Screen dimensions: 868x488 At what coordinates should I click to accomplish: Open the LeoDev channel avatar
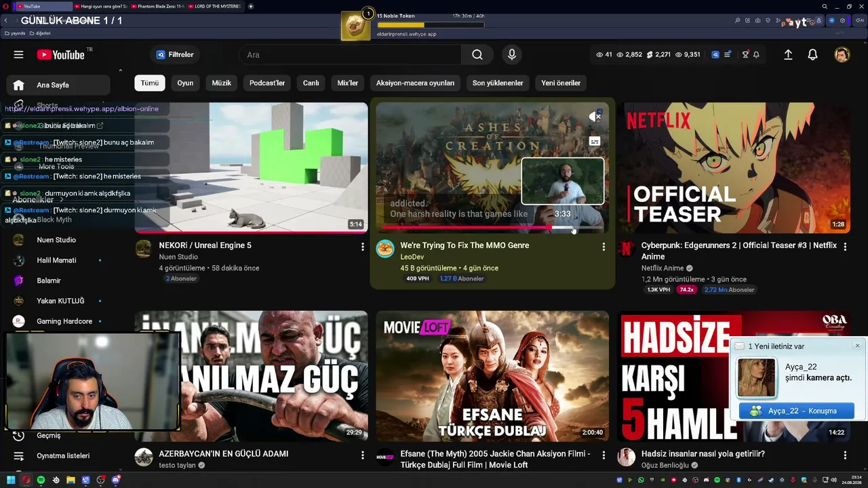click(x=385, y=249)
